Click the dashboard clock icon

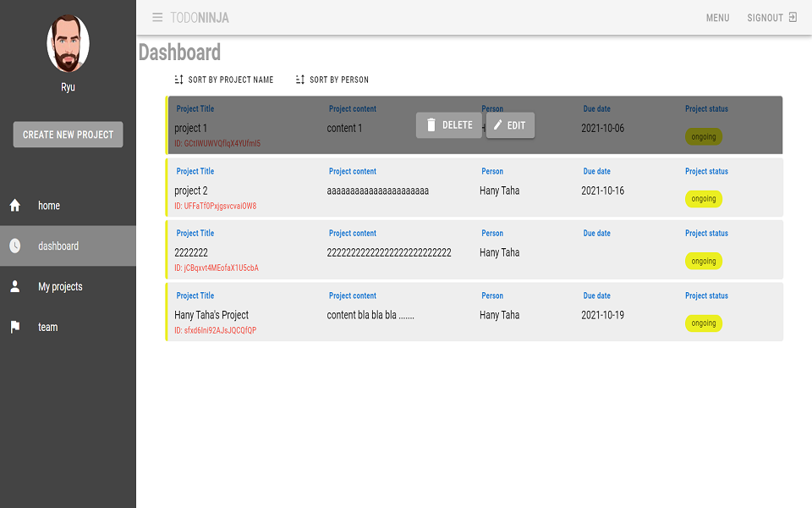(x=15, y=246)
